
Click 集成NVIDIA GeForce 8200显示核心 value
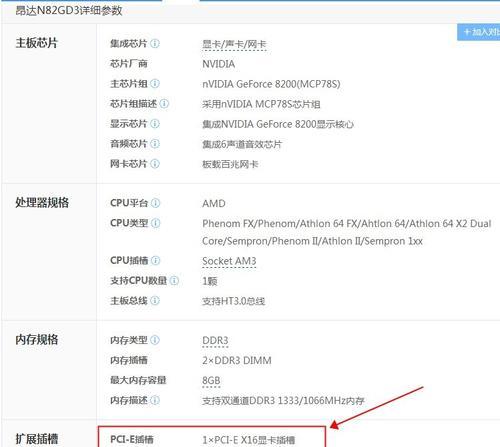point(278,124)
